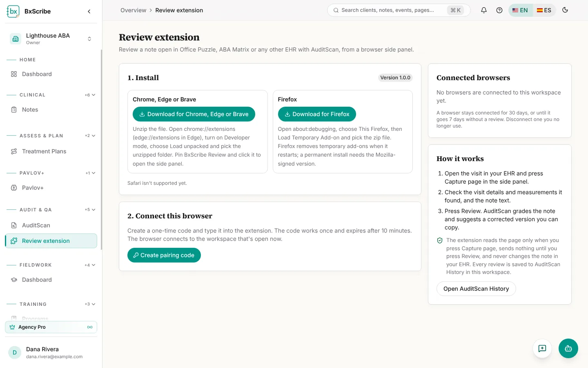Open AuditScan in the sidebar

51,225
